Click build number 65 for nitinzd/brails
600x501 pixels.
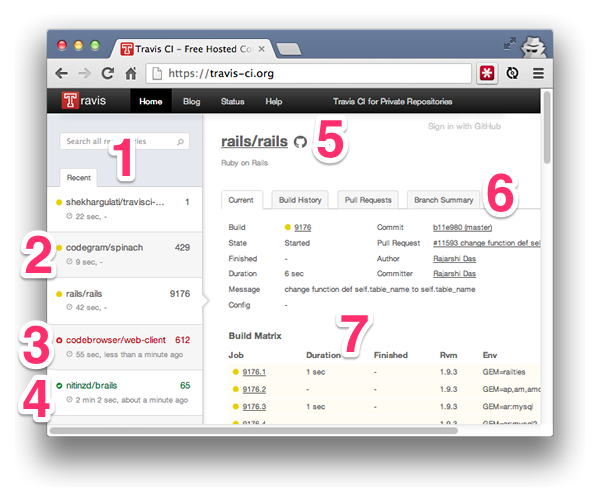point(185,385)
